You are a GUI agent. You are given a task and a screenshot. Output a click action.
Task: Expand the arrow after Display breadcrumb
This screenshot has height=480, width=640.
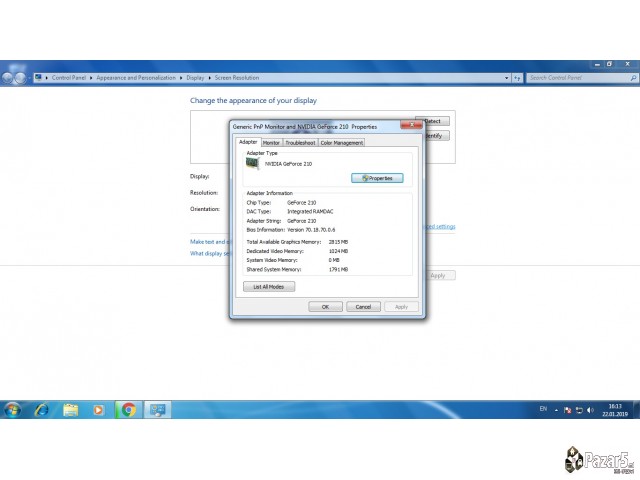click(x=210, y=78)
